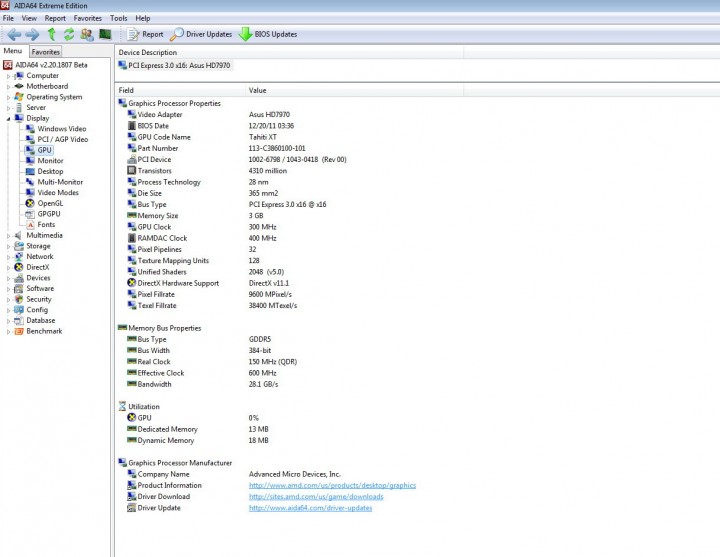Click the users icon in toolbar
This screenshot has width=720, height=557.
pyautogui.click(x=87, y=34)
